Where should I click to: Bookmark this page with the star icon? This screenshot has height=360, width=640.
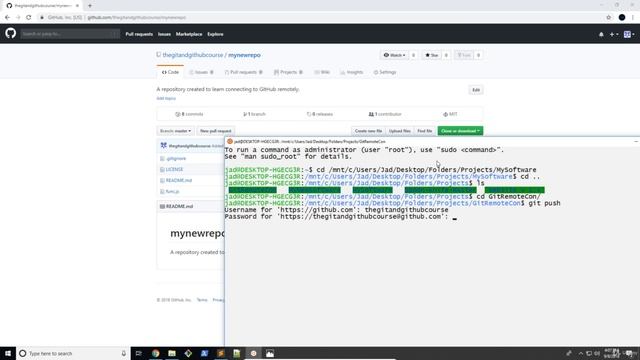coord(609,18)
